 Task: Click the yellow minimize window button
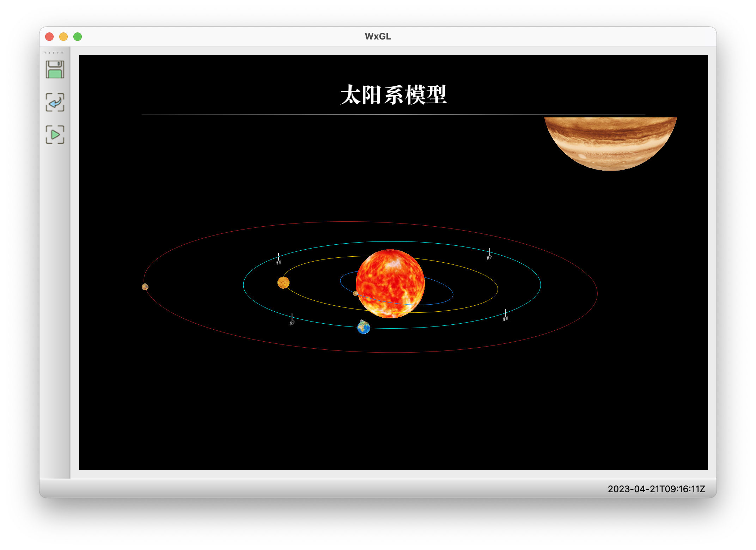click(x=63, y=37)
